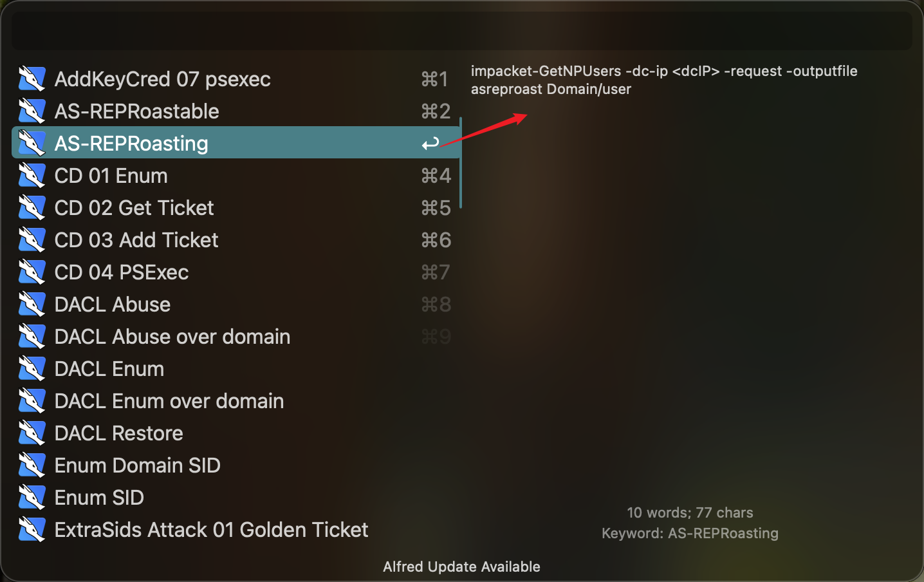Click the results list scrollbar indicator
The width and height of the screenshot is (924, 582).
click(461, 163)
